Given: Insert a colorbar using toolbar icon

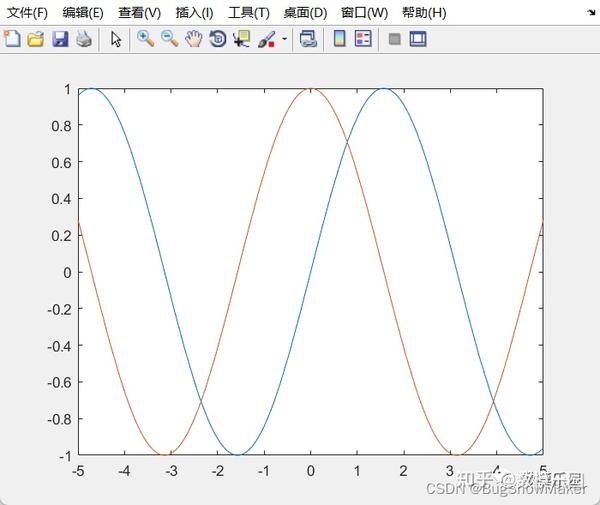Looking at the screenshot, I should click(x=340, y=39).
